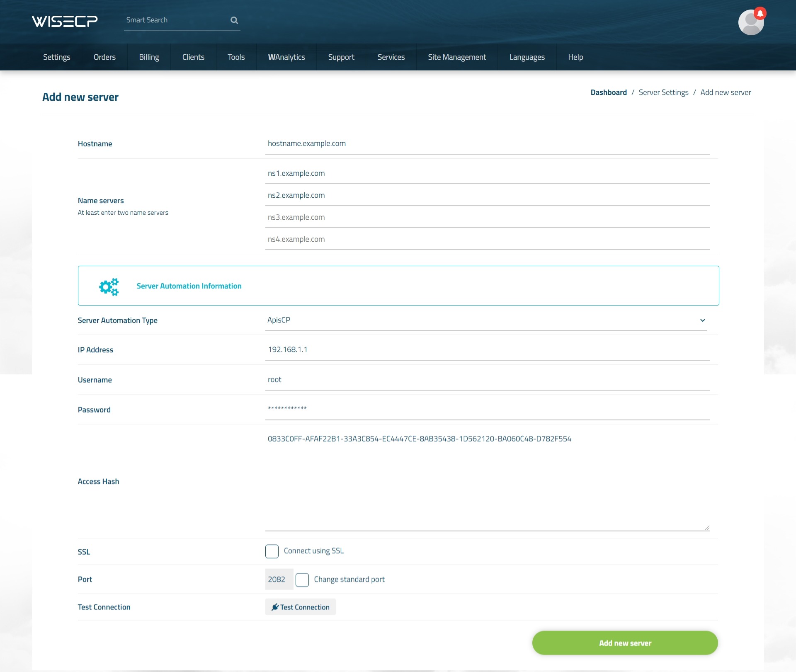Click the Add new server page title
Screen dimensions: 796x672
pos(80,97)
